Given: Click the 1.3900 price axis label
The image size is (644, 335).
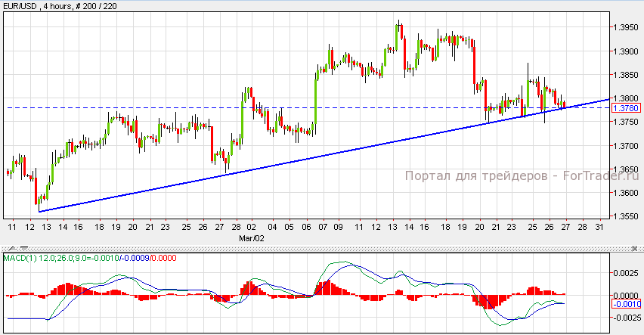Looking at the screenshot, I should pyautogui.click(x=625, y=51).
